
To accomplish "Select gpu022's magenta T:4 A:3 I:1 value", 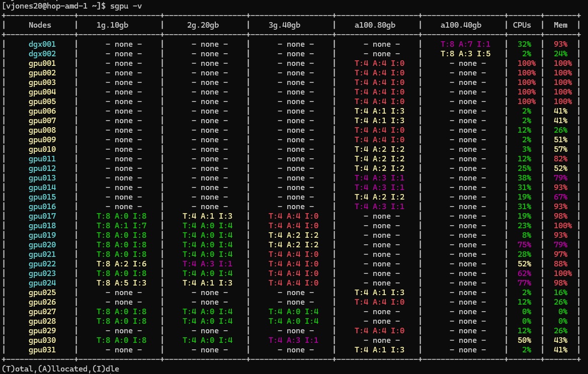I will tap(207, 264).
